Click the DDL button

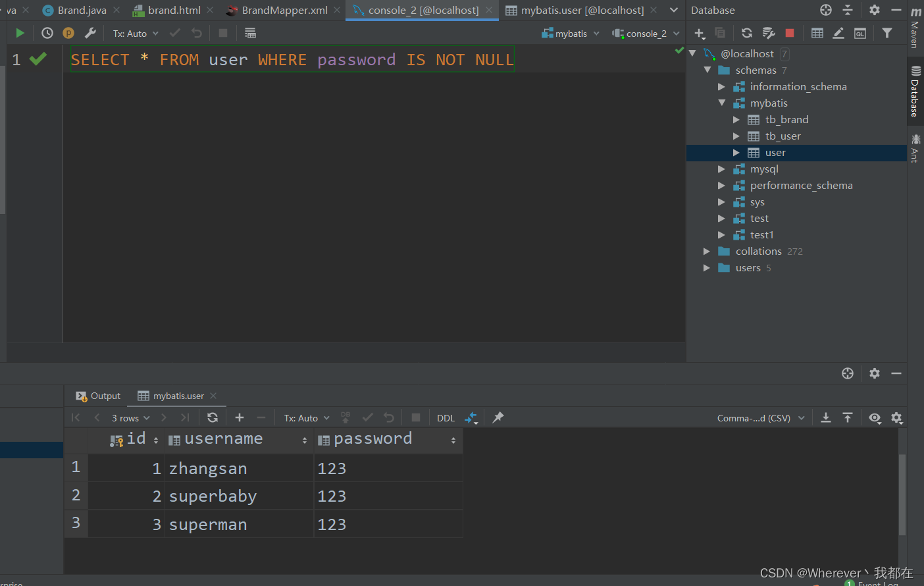(x=446, y=418)
